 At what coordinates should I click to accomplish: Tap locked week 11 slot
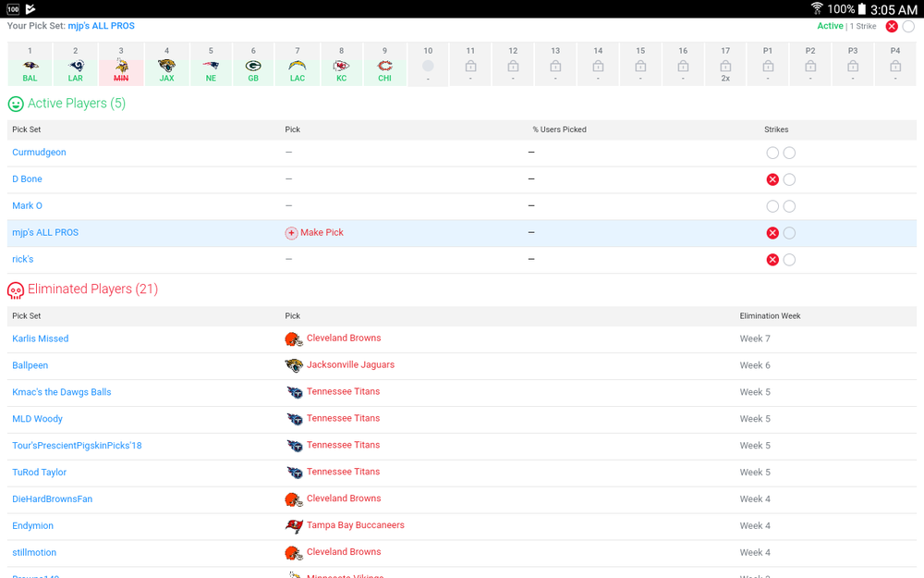tap(470, 65)
